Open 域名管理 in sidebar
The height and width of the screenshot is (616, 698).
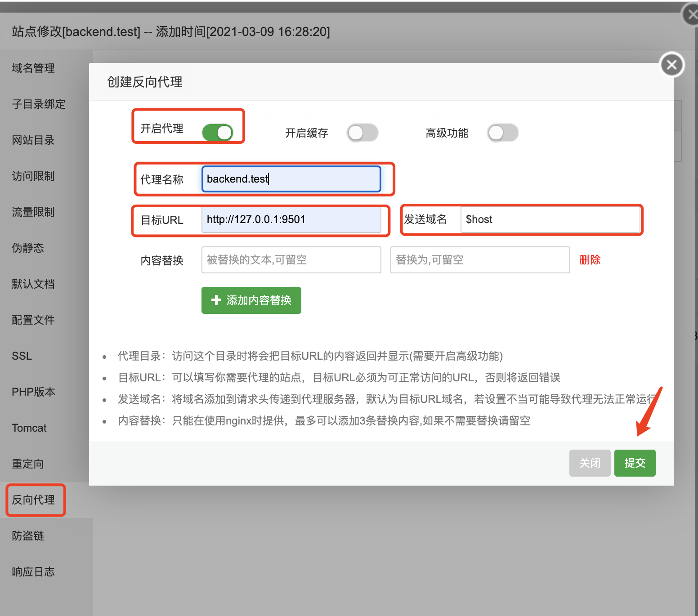(33, 68)
